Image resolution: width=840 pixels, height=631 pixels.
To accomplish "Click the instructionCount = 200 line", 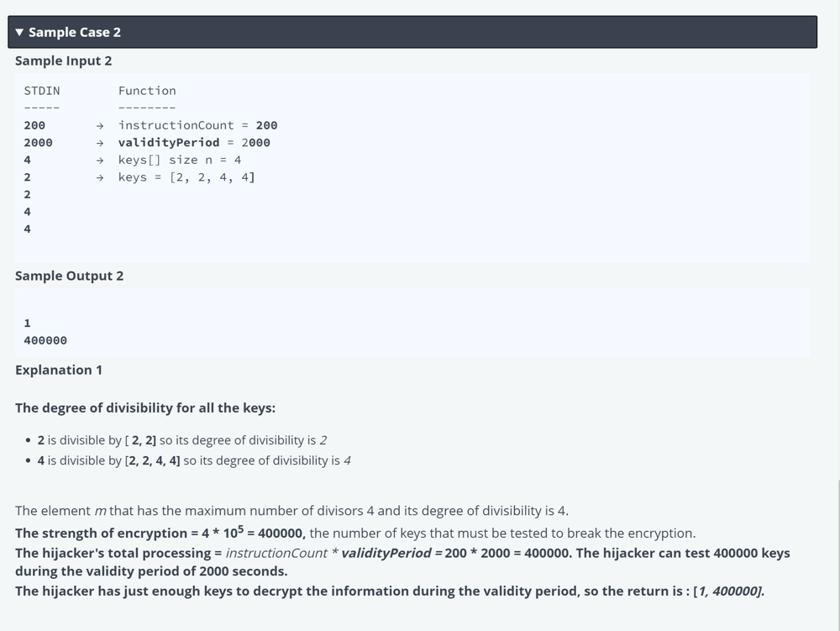I will click(x=197, y=125).
